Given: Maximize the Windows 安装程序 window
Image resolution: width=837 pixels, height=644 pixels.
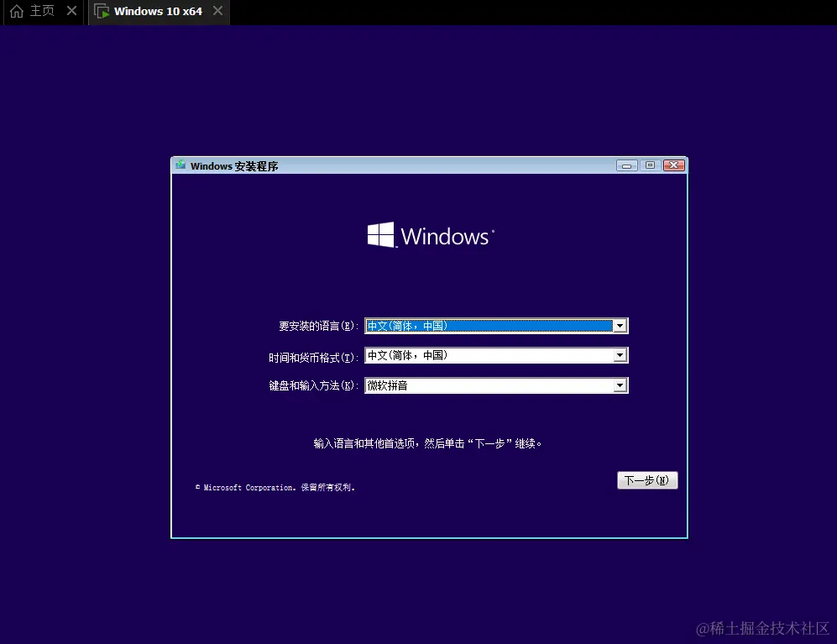Looking at the screenshot, I should tap(650, 165).
